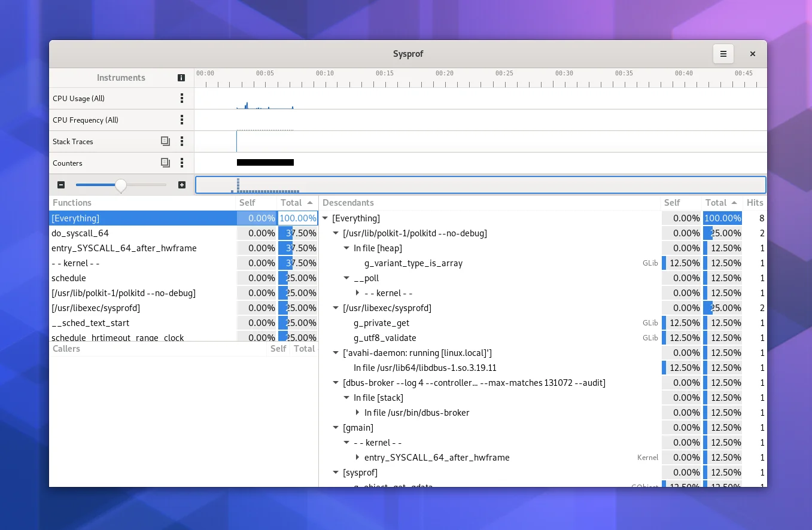The height and width of the screenshot is (530, 812).
Task: Open Counters row options menu
Action: click(x=182, y=163)
